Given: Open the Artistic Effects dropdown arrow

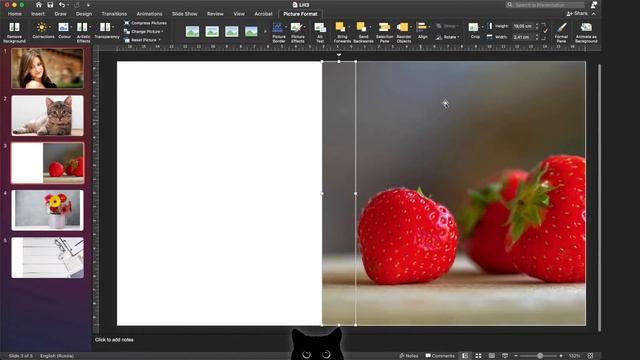Looking at the screenshot, I should [90, 27].
